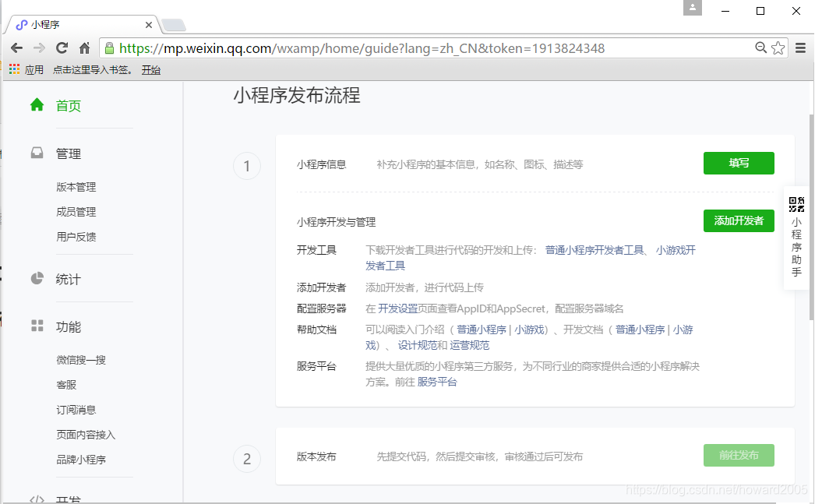Click the 版本发布 label
Viewport: 815px width, 504px height.
click(x=316, y=456)
